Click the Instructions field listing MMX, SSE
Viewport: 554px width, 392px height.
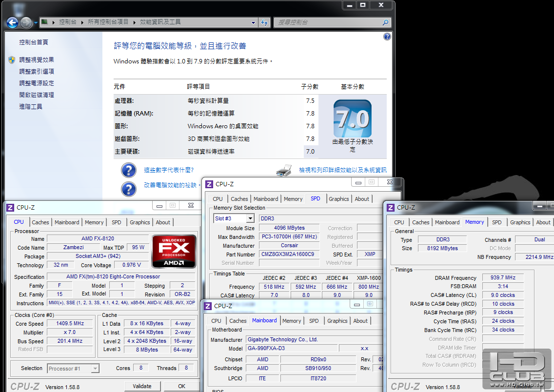121,303
